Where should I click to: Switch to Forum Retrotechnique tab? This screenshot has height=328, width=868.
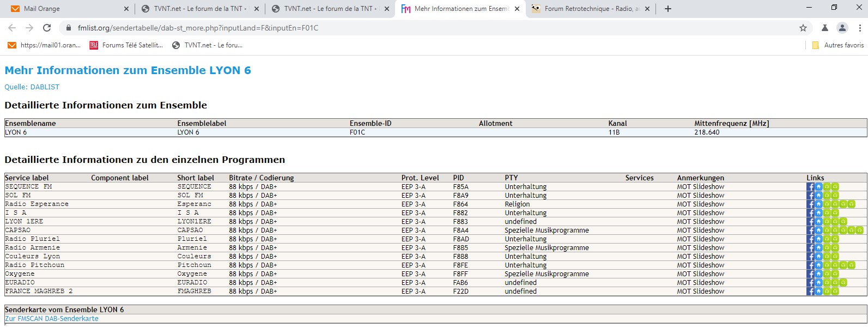point(590,9)
